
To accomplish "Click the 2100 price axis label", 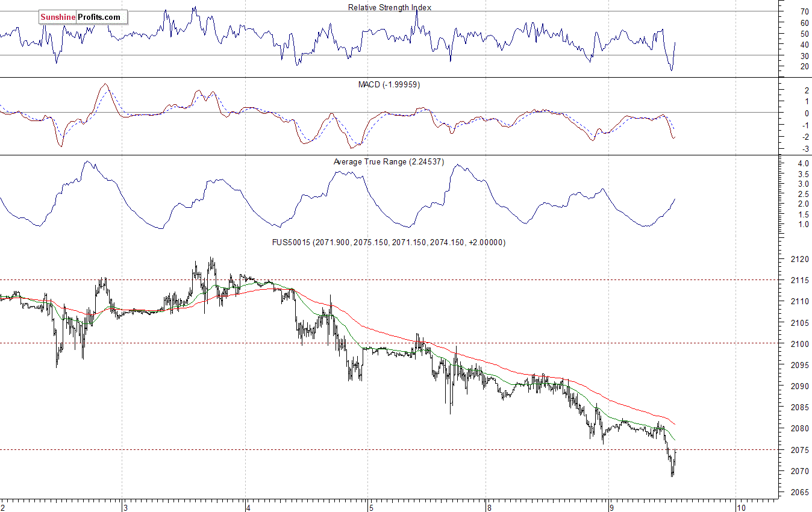I will click(x=800, y=343).
